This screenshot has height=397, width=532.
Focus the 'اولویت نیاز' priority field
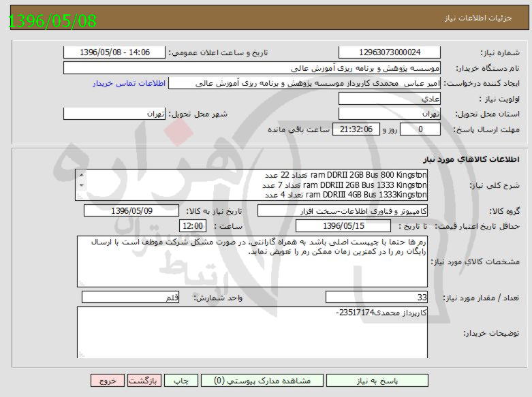point(390,99)
